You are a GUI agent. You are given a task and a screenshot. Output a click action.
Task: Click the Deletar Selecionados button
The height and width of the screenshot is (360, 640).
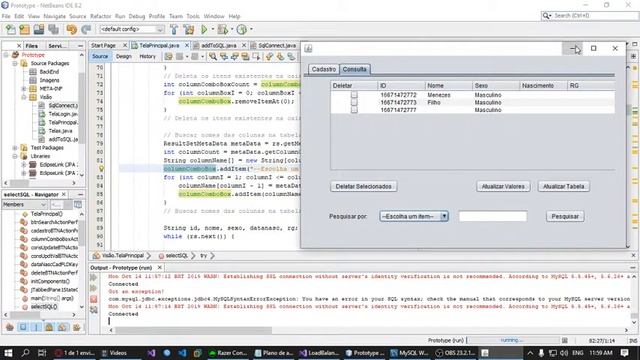pos(363,187)
